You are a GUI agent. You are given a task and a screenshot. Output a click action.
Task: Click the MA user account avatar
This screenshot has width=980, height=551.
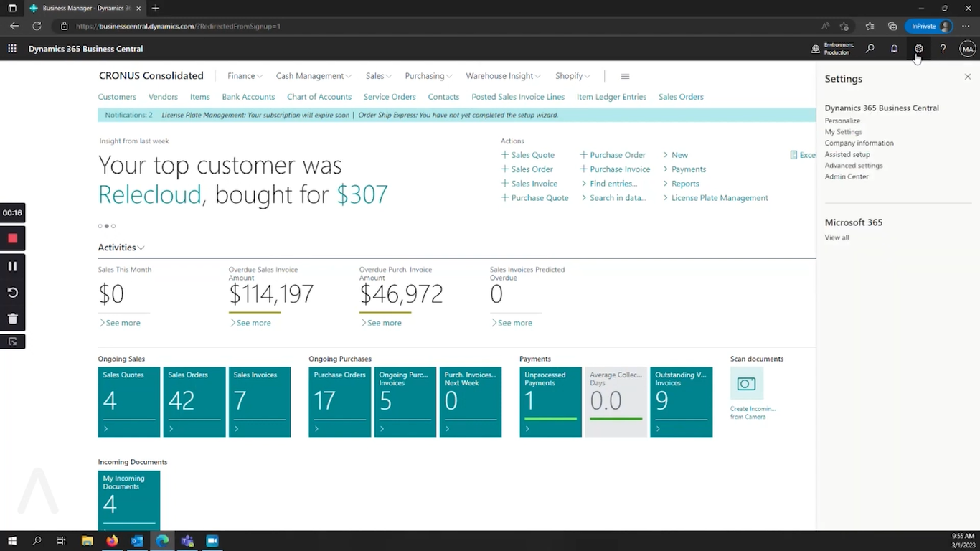967,49
